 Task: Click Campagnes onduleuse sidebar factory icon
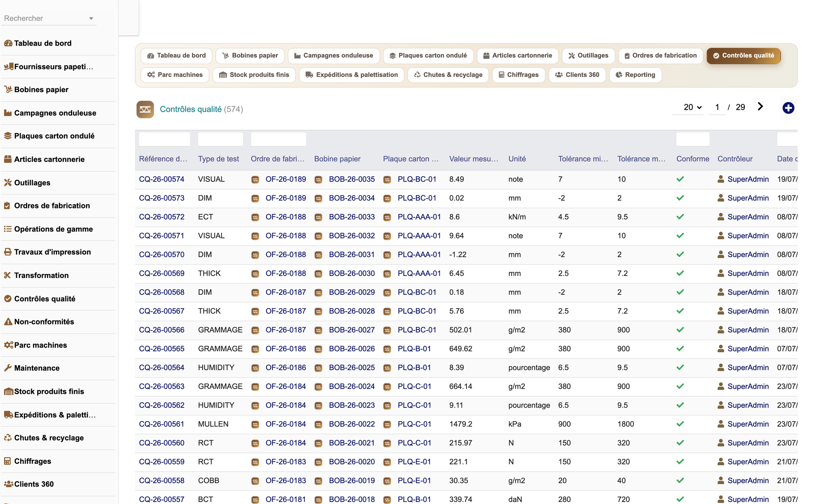point(8,113)
